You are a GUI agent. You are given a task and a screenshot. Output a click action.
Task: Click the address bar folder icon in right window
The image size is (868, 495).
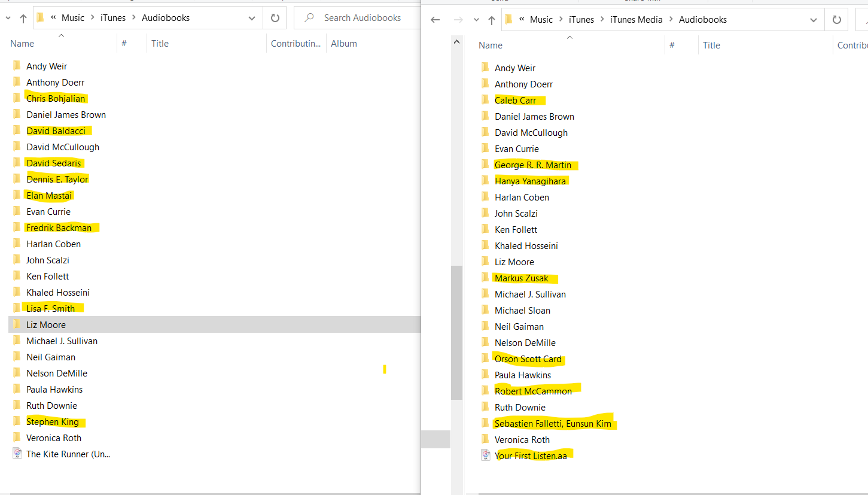click(x=508, y=20)
